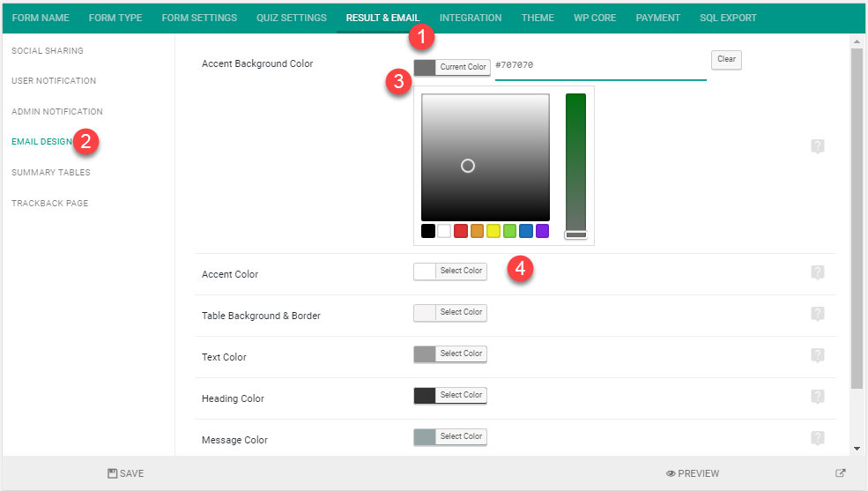
Task: Open the WP Core tab
Action: coord(595,18)
